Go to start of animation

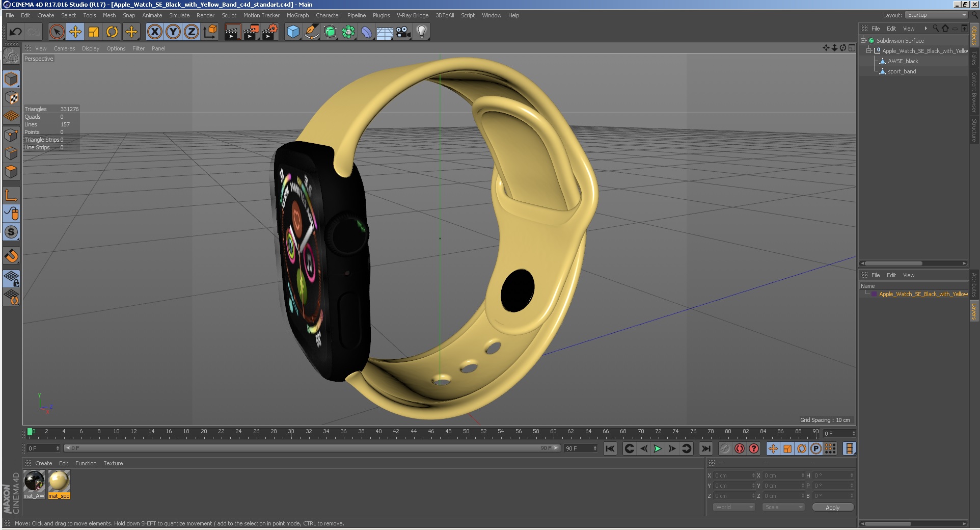[610, 448]
